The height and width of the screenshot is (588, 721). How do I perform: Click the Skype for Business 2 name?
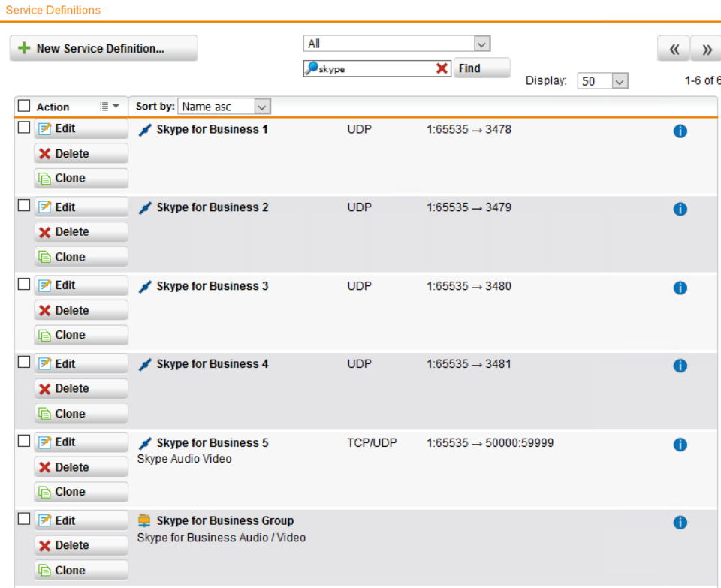pyautogui.click(x=213, y=208)
